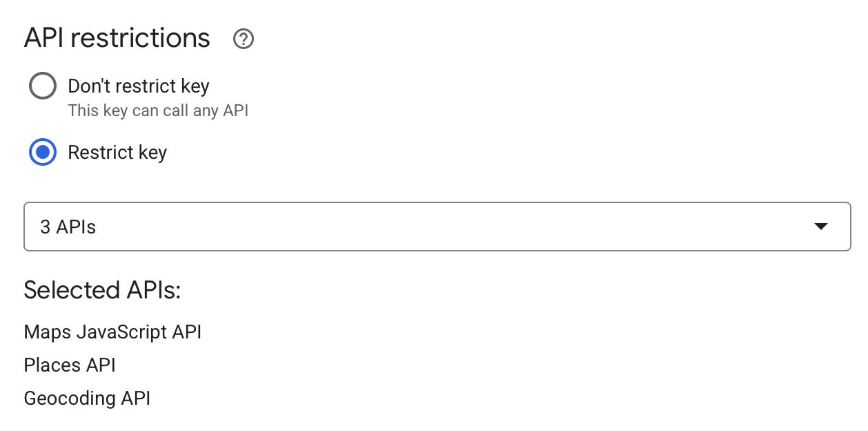Click "Places API" in selected list
The height and width of the screenshot is (431, 868).
(70, 365)
